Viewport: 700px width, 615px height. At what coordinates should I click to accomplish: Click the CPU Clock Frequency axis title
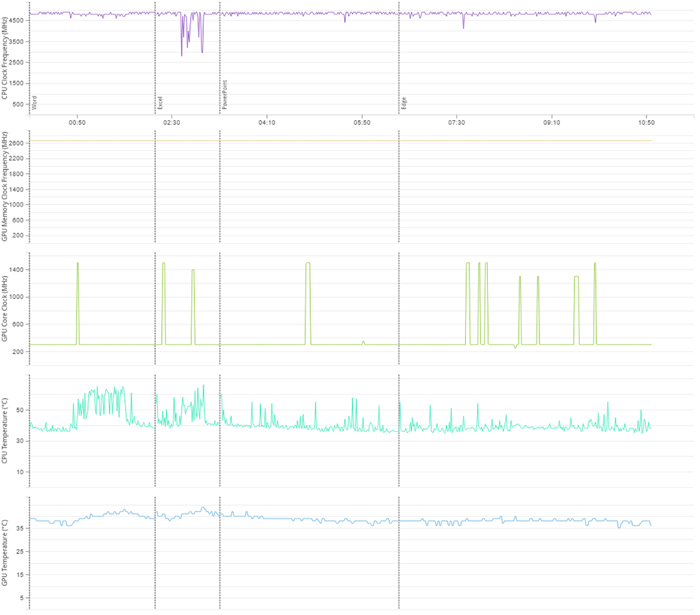pyautogui.click(x=5, y=55)
